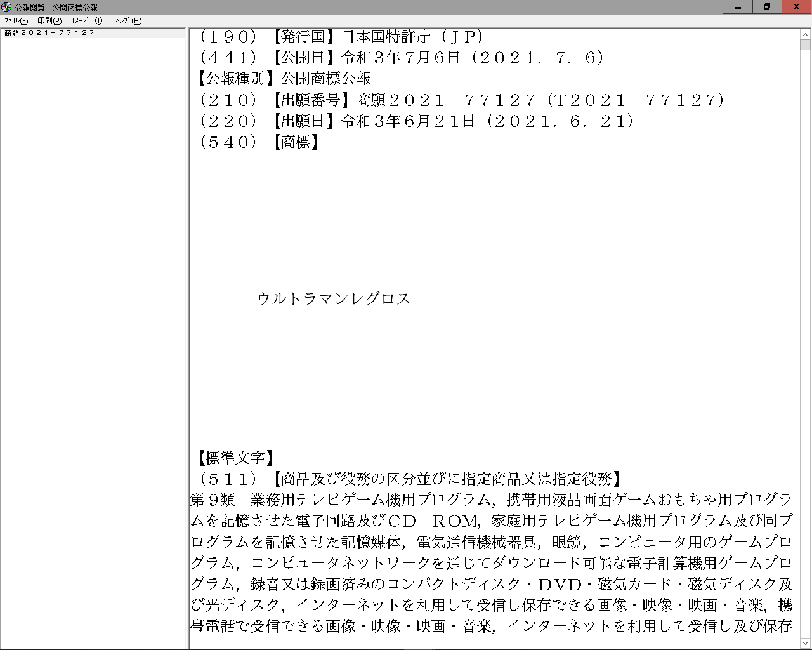
Task: Click the line starting 帯電話で受信できる画像
Action: (492, 625)
